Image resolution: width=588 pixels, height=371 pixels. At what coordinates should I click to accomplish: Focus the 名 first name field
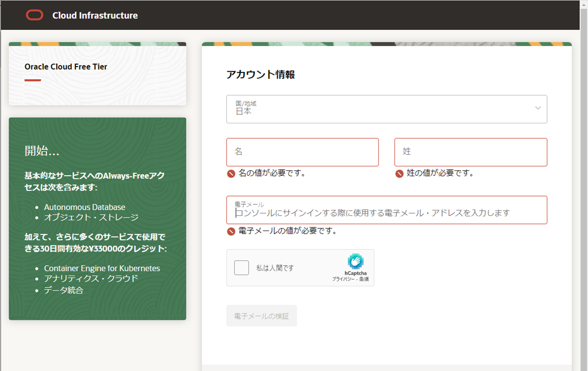pyautogui.click(x=302, y=152)
